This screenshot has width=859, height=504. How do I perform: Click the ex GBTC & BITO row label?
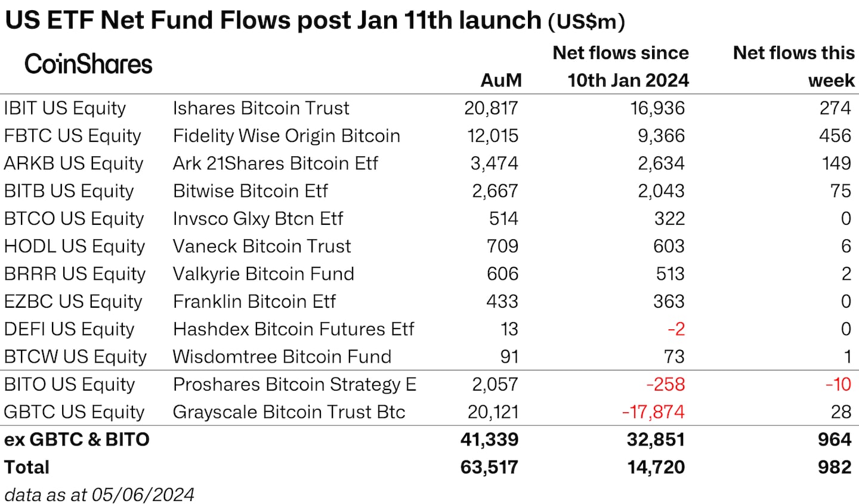(x=77, y=440)
